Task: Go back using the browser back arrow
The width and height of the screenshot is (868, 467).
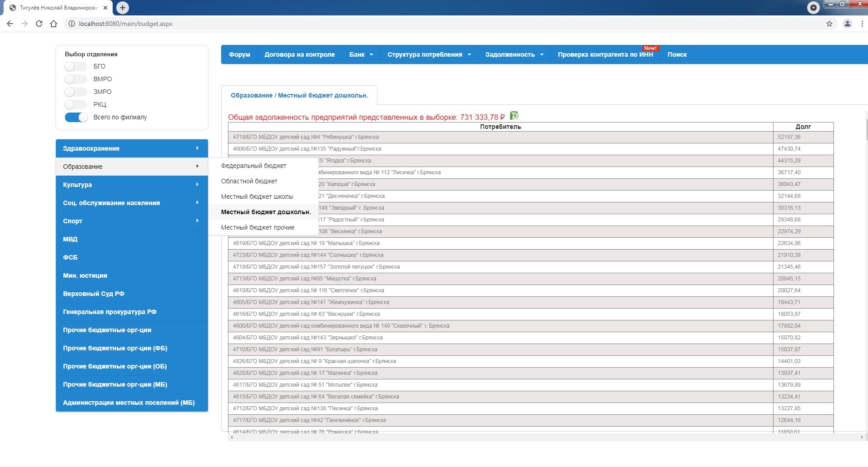Action: click(10, 24)
